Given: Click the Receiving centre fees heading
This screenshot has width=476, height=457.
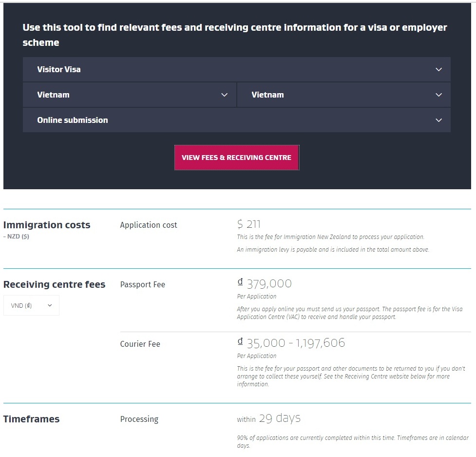Looking at the screenshot, I should tap(55, 284).
